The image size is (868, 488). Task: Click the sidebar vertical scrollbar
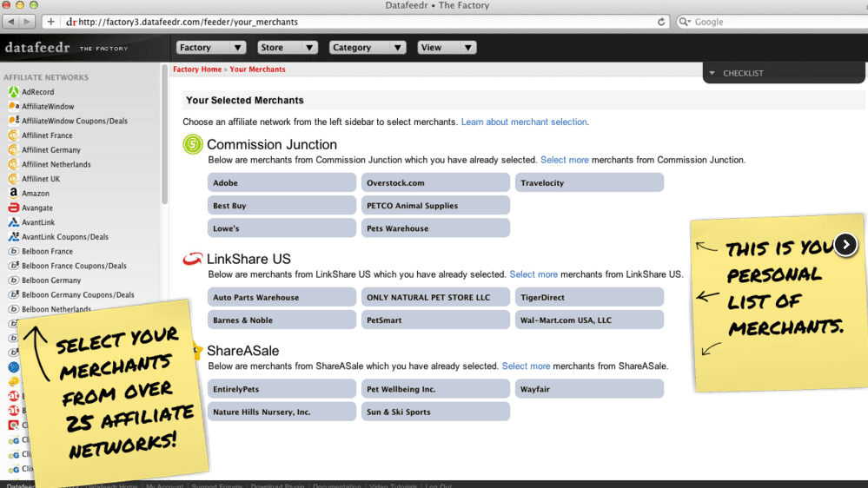pos(164,135)
